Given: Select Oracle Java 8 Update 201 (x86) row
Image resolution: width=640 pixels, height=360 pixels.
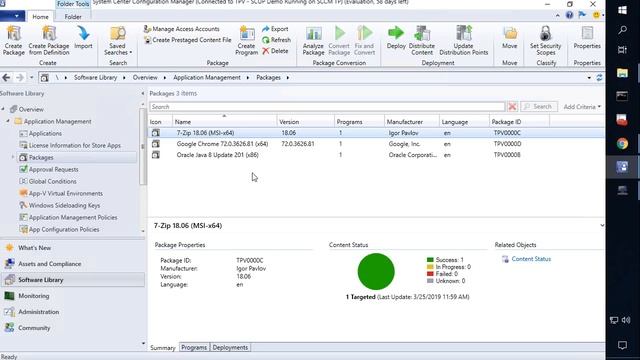Looking at the screenshot, I should click(x=376, y=155).
